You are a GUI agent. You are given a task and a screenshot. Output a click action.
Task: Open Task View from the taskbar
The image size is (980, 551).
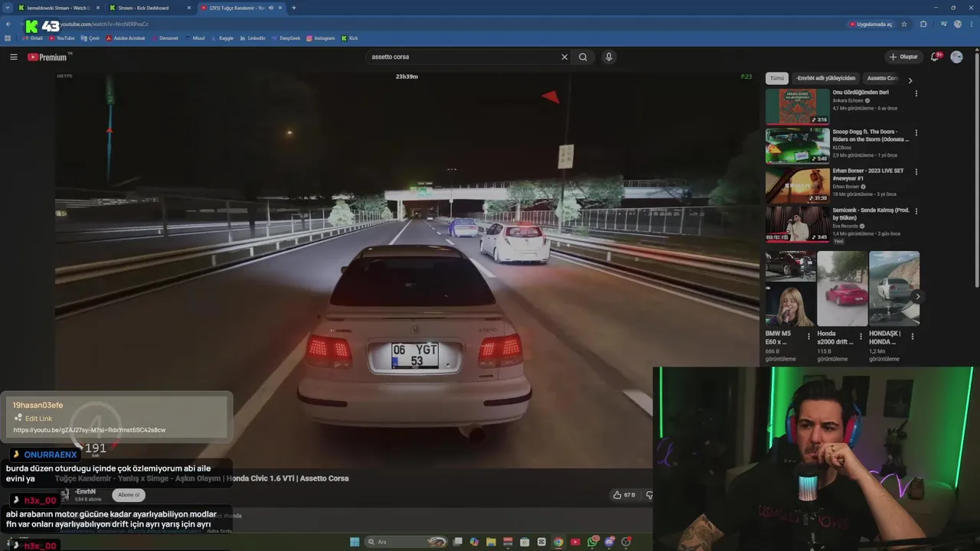pos(458,542)
